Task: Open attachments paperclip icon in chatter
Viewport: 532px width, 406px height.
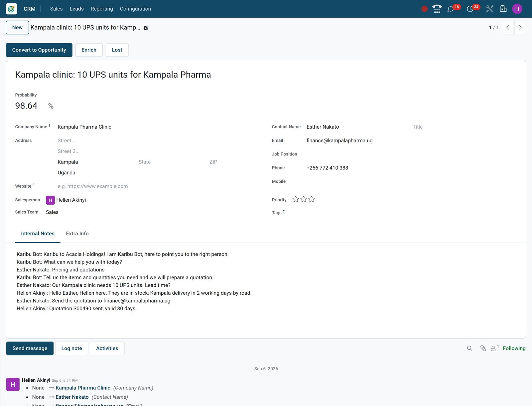Action: [x=483, y=348]
